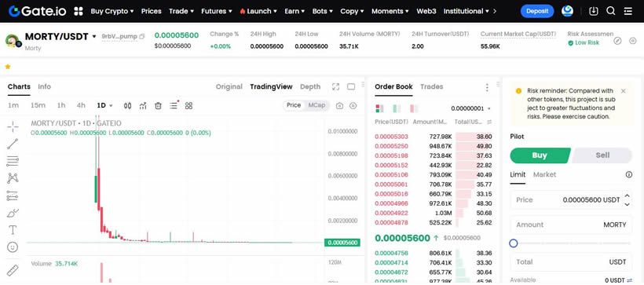Open the 1D interval dropdown
The image size is (644, 285).
point(104,105)
